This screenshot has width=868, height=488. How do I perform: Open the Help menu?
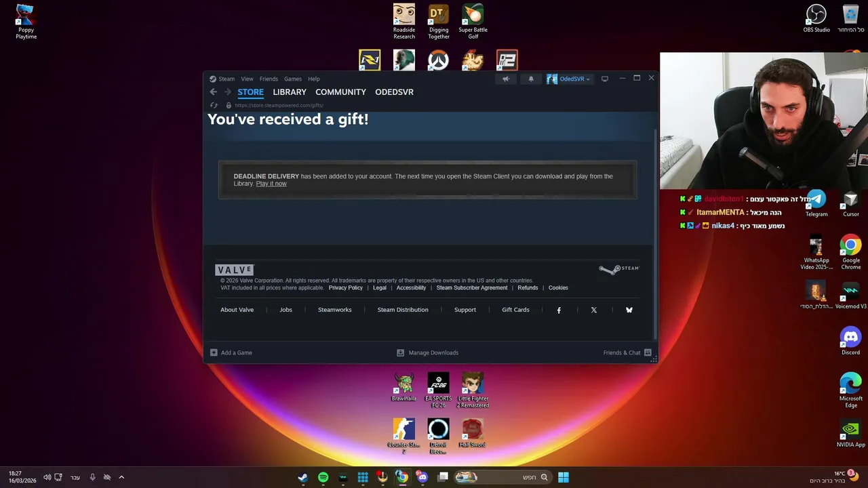pos(314,79)
